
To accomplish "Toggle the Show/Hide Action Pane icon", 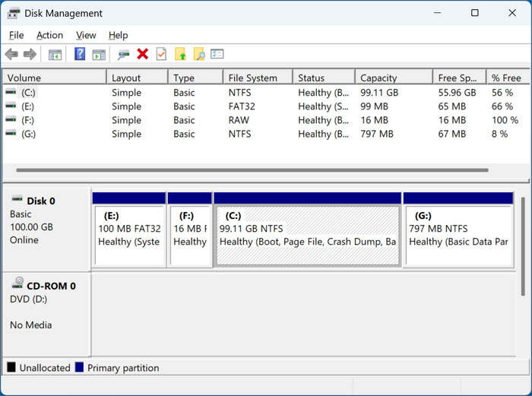I will click(99, 54).
